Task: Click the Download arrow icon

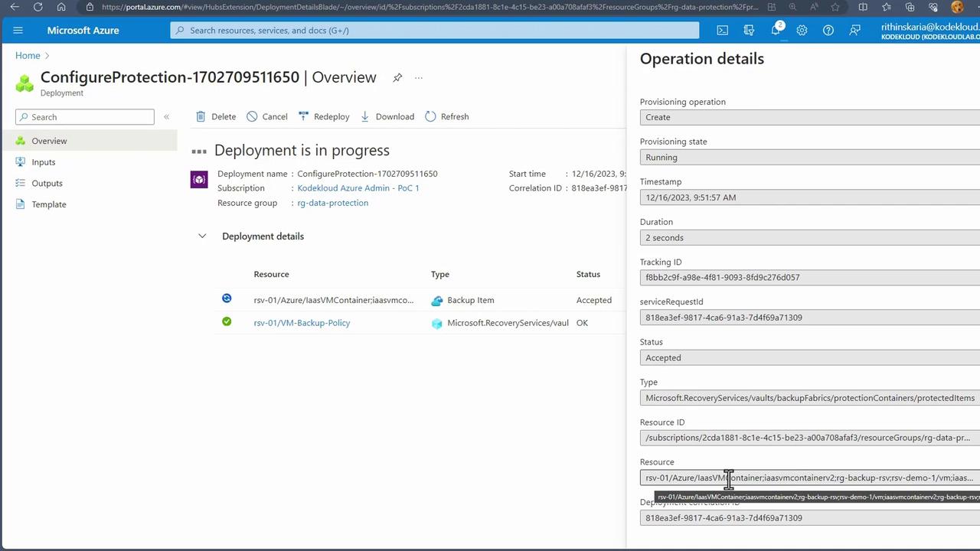Action: pyautogui.click(x=365, y=116)
